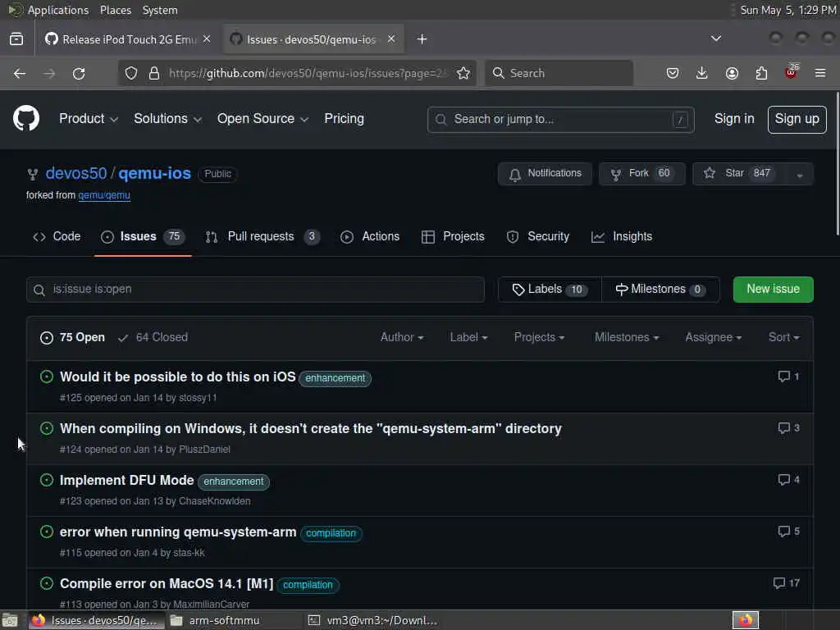
Task: Click the Firefox URL address bar
Action: (x=307, y=73)
